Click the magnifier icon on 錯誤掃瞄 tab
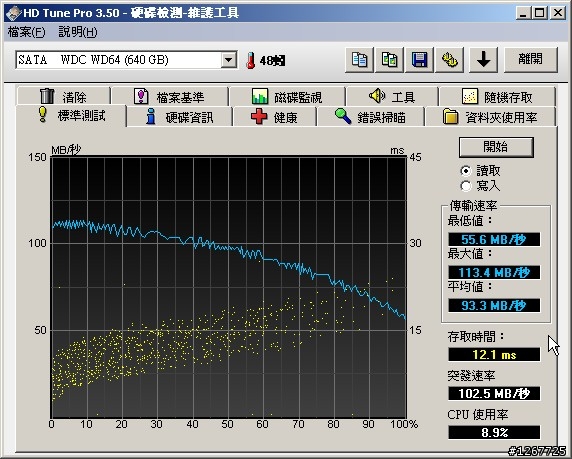Image resolution: width=572 pixels, height=459 pixels. click(x=343, y=116)
